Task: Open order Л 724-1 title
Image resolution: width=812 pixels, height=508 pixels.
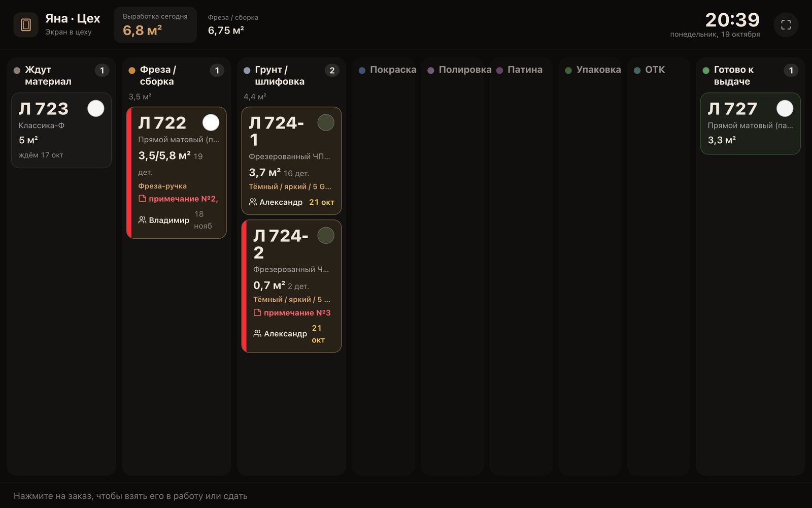Action: (277, 131)
